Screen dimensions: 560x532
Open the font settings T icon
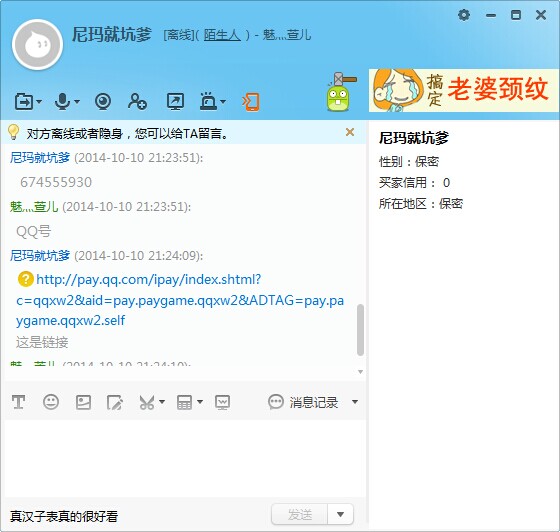click(18, 402)
